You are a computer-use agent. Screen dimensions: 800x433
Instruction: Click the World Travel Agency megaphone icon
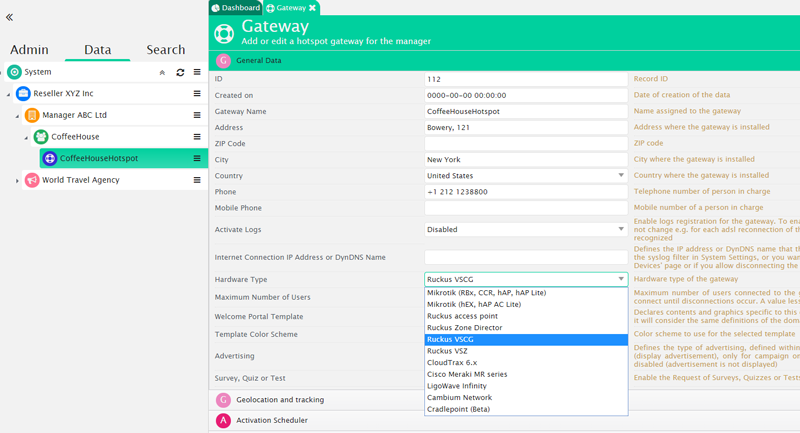[32, 181]
